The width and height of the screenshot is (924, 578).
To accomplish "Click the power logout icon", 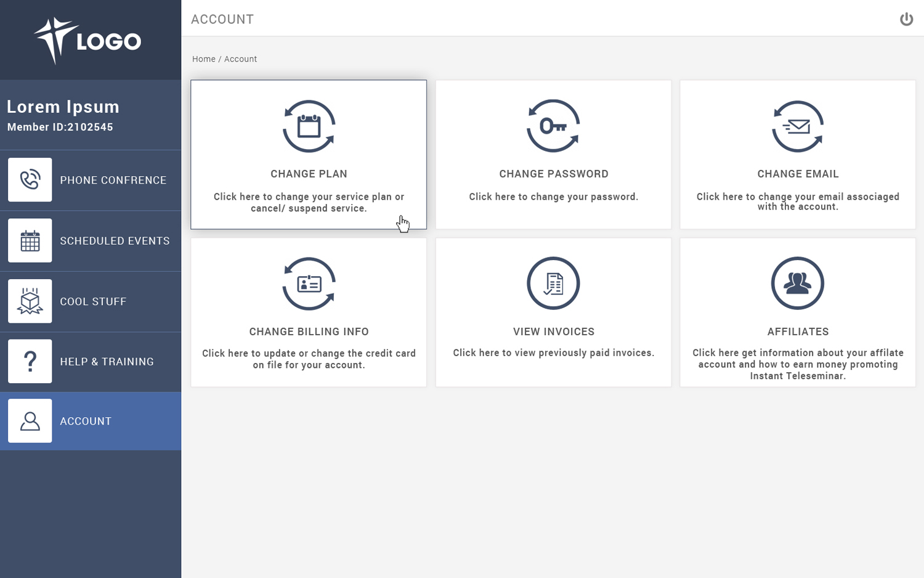I will point(906,19).
